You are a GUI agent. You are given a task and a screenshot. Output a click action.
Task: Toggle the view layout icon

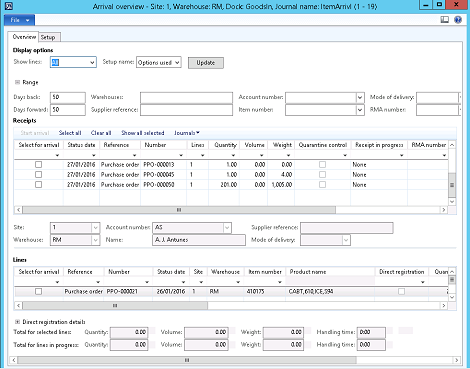pos(445,20)
